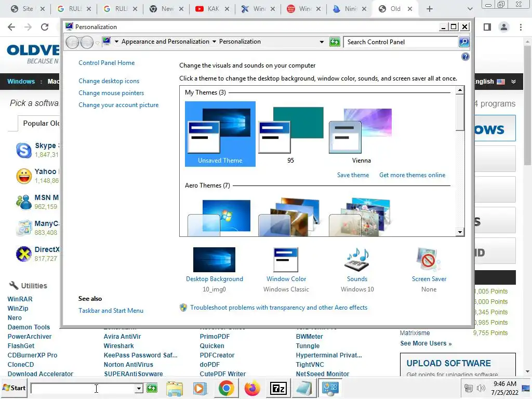Toggle Chrome side panel icon
The width and height of the screenshot is (532, 399).
click(x=487, y=27)
